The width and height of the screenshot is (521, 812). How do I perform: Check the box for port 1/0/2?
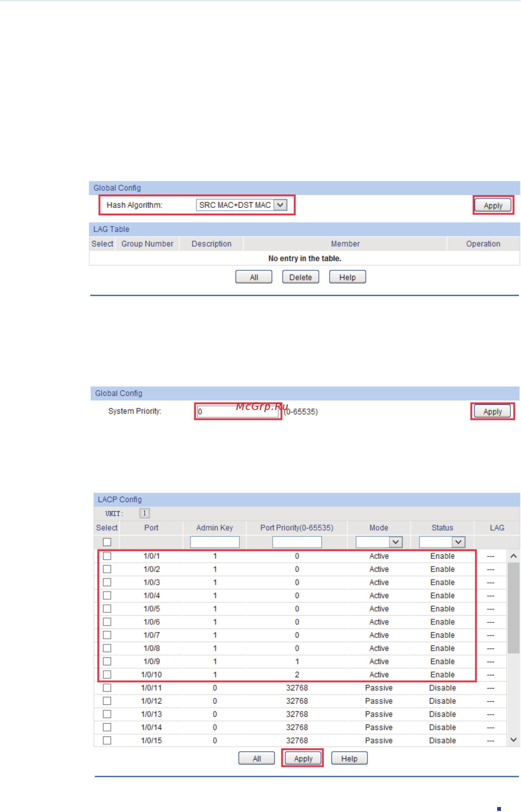(x=107, y=569)
